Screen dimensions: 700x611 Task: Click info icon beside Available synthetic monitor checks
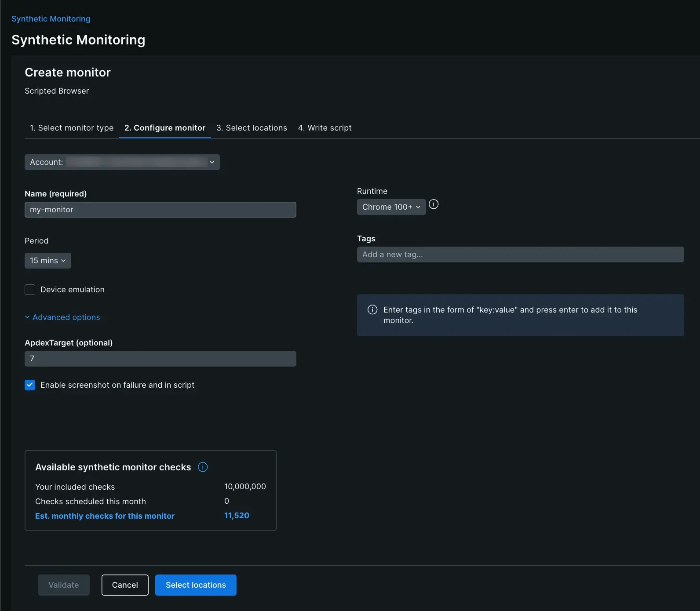pos(203,467)
